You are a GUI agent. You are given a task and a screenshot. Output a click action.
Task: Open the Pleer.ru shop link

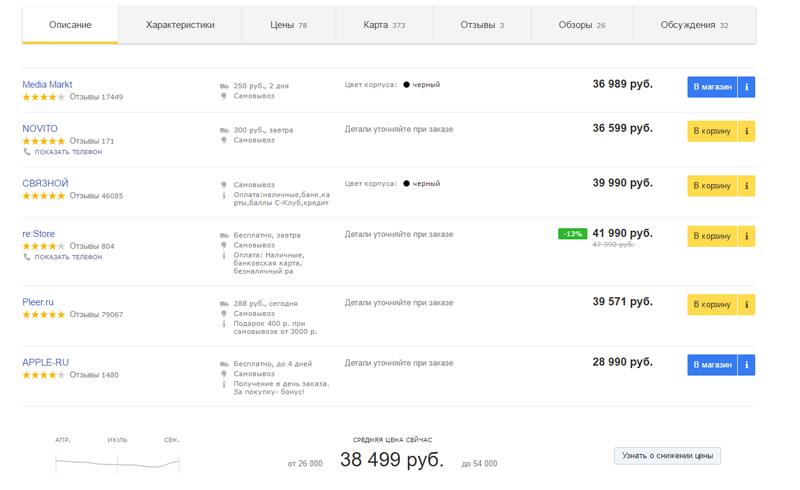tap(38, 302)
